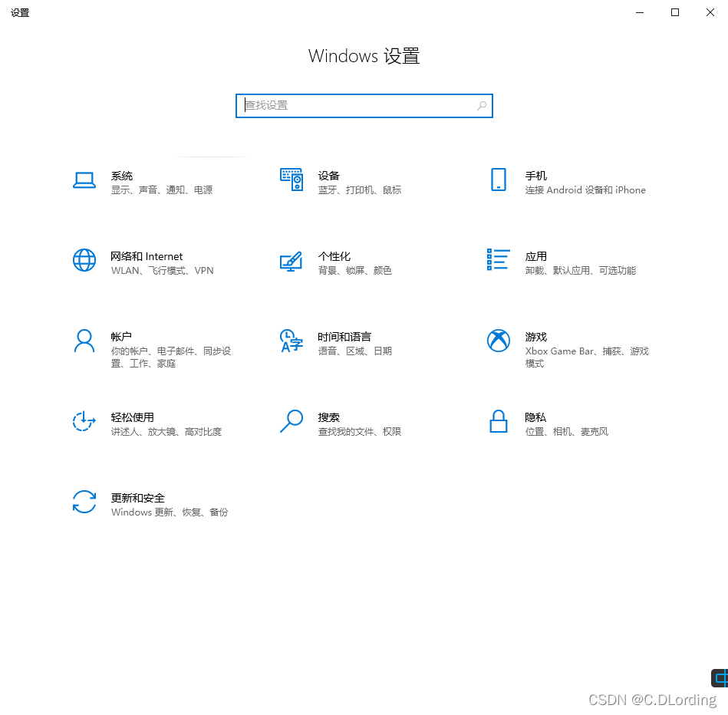Open the 系统 laptop icon
The height and width of the screenshot is (715, 728).
84,180
